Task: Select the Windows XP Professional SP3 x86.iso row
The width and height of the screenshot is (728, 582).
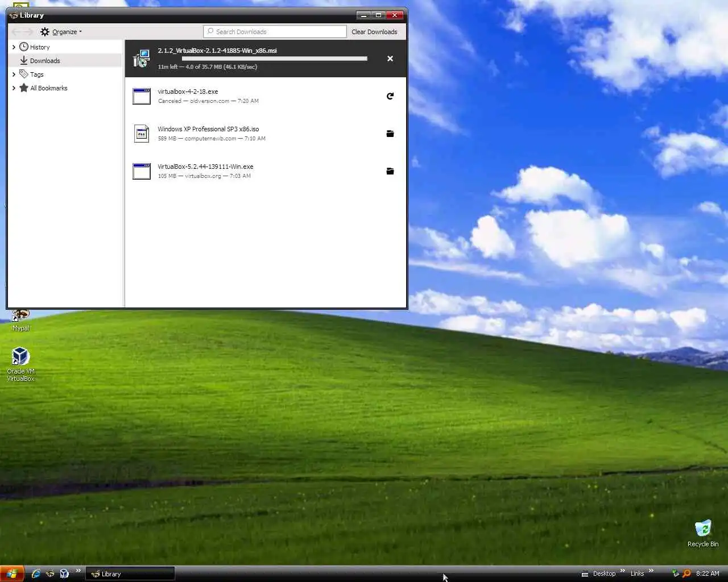Action: [x=266, y=134]
